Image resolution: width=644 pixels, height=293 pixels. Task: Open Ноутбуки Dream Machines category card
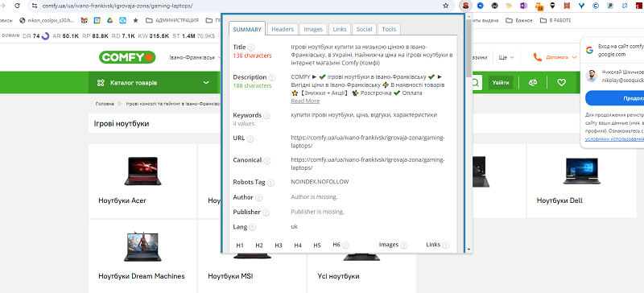[143, 257]
